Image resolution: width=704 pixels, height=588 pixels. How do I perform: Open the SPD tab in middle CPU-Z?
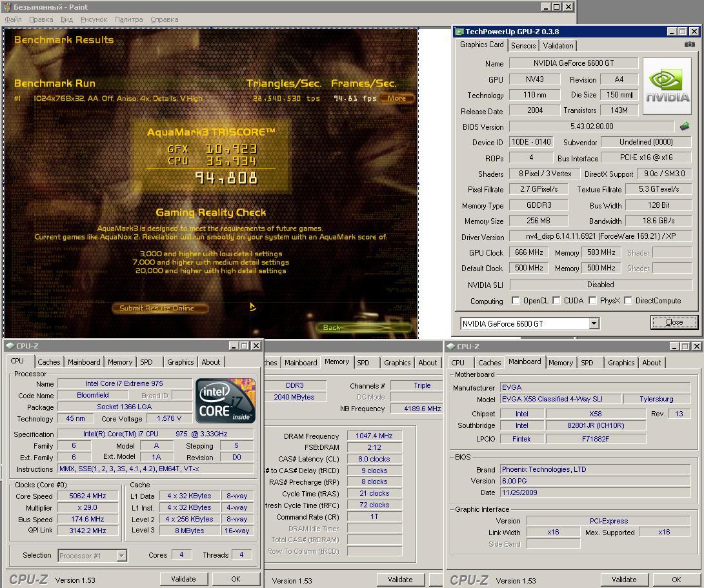pyautogui.click(x=363, y=363)
